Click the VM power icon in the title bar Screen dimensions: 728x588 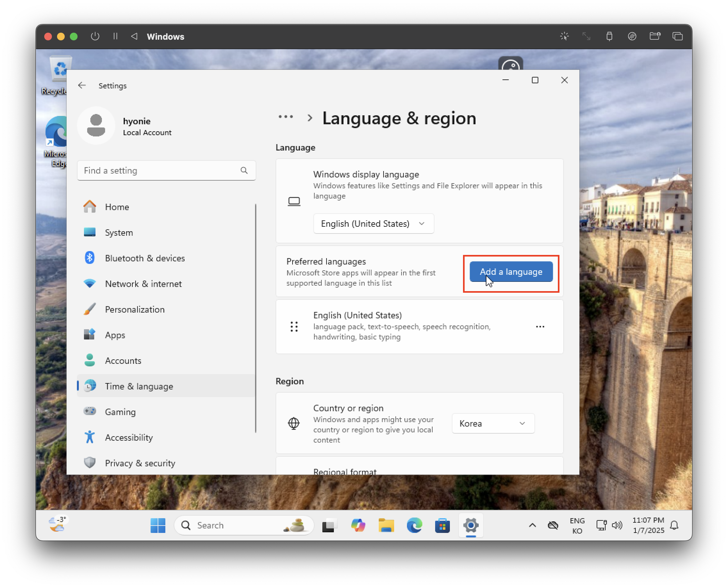coord(95,36)
